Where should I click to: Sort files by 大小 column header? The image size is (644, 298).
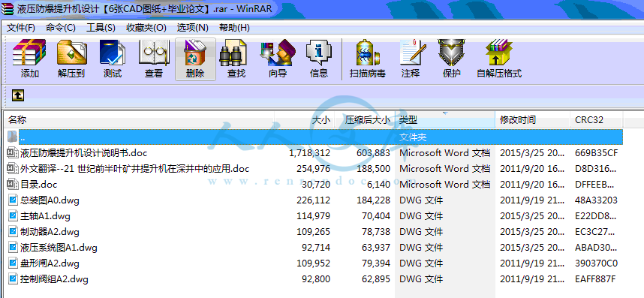[x=305, y=120]
